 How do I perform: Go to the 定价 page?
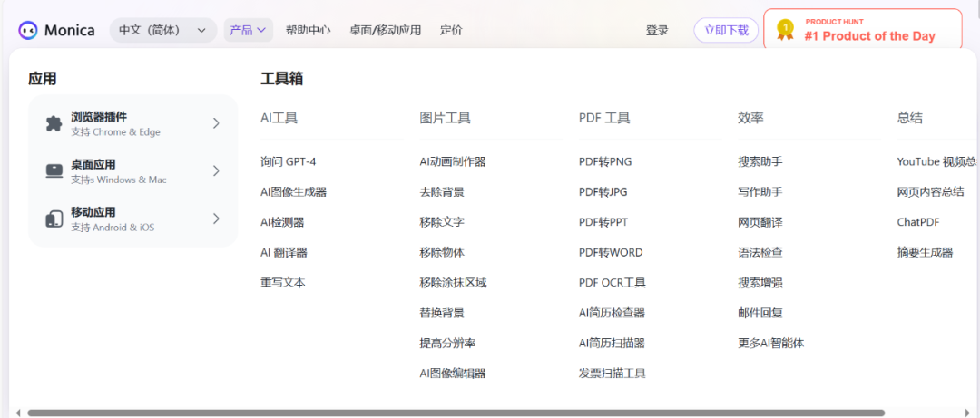451,30
